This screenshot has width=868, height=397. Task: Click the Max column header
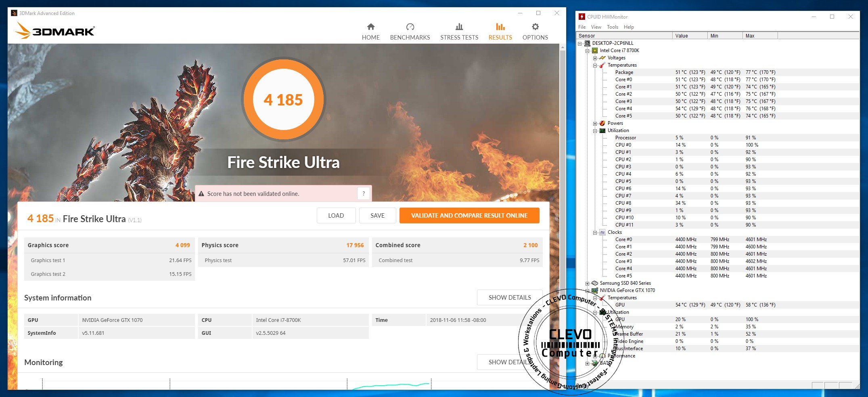[760, 36]
